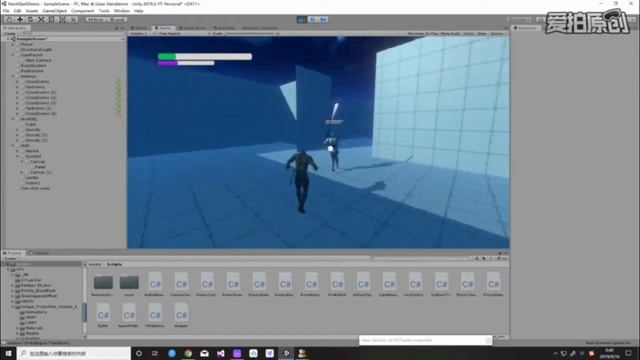Collapse the SampleScene root in Hierarchy
Image resolution: width=640 pixels, height=360 pixels.
click(8, 39)
